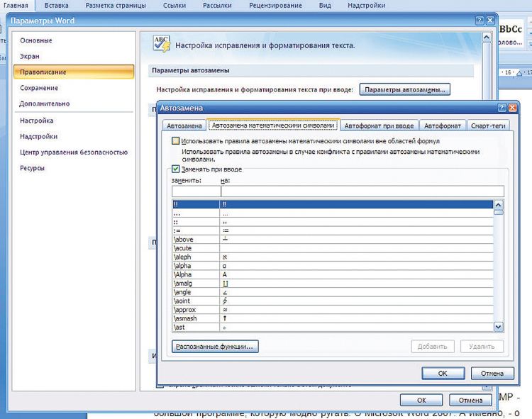The height and width of the screenshot is (419, 532).
Task: Close the Автозамена dialog with X
Action: pyautogui.click(x=513, y=107)
